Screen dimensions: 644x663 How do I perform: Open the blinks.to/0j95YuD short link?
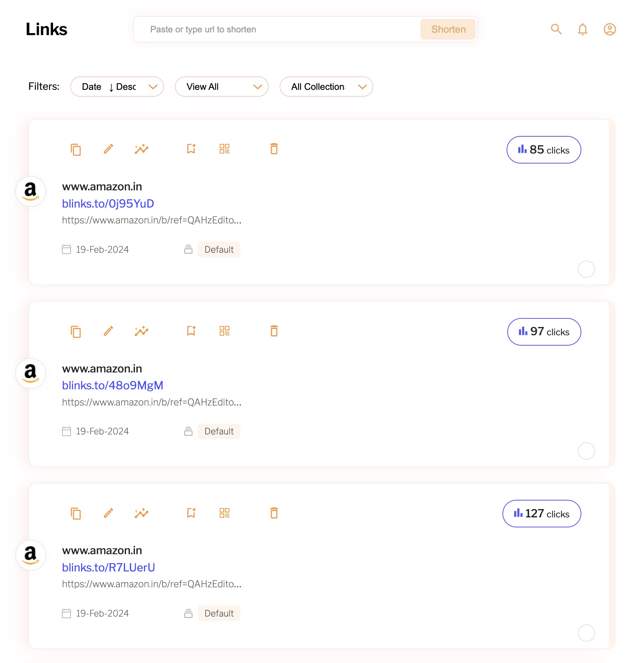108,203
